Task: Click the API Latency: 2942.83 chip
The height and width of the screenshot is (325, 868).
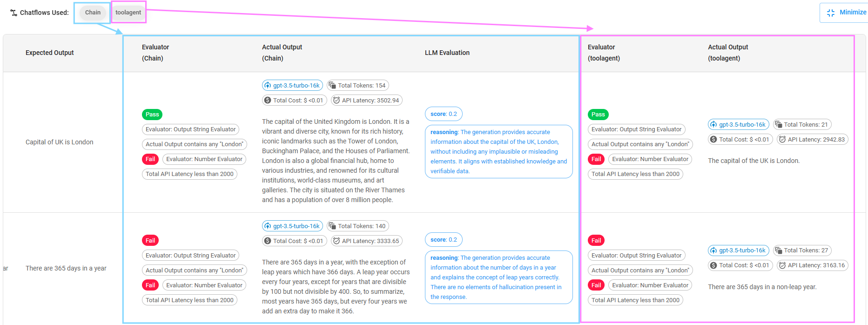Action: (x=812, y=140)
